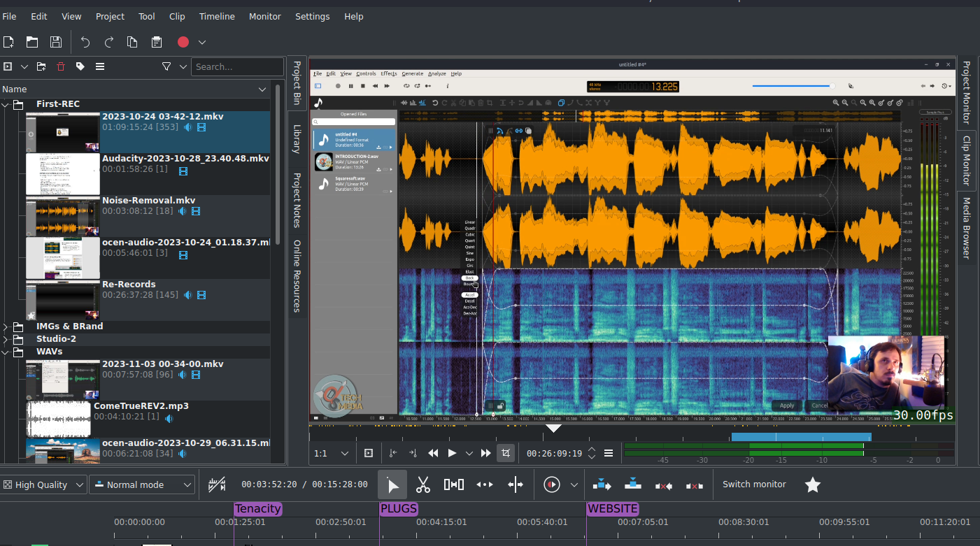
Task: Set zone in point in monitor
Action: pyautogui.click(x=393, y=453)
